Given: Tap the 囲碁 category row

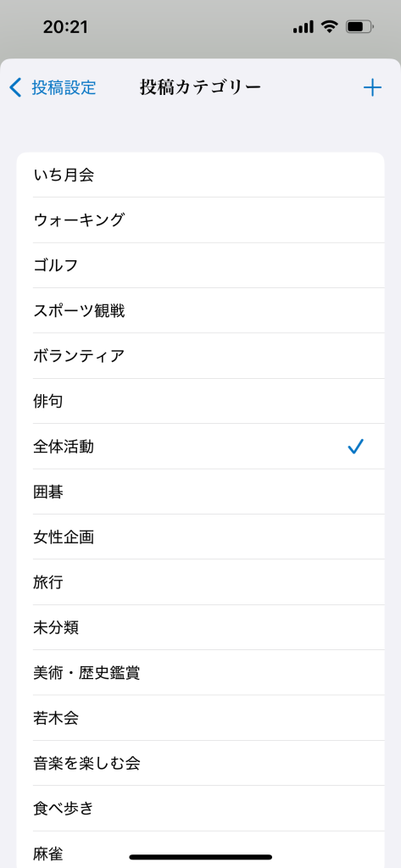Looking at the screenshot, I should pos(200,492).
